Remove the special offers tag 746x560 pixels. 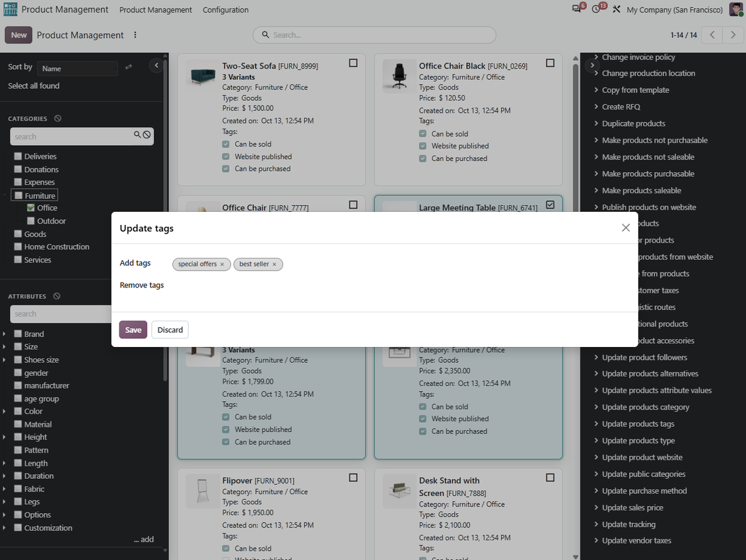[x=222, y=264]
